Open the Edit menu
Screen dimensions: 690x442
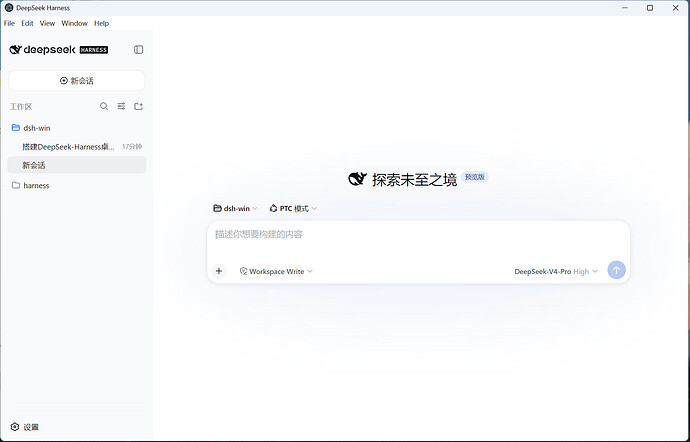(x=27, y=23)
